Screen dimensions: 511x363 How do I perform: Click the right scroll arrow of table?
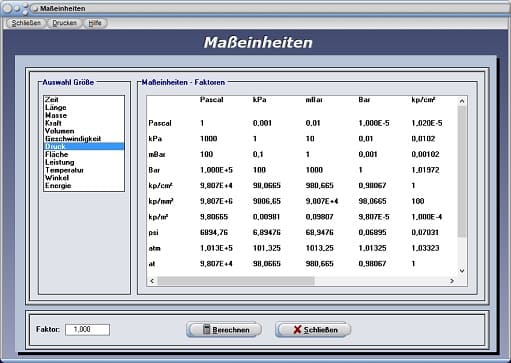pos(452,281)
